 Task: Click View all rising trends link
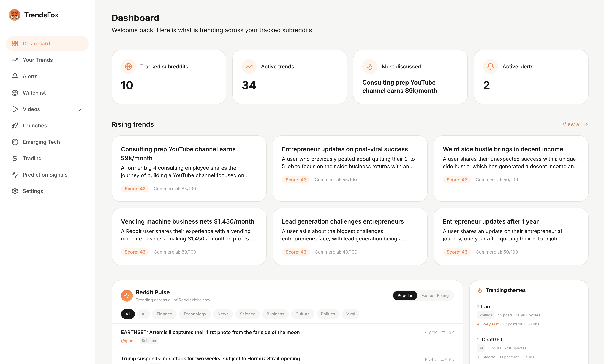(x=575, y=124)
